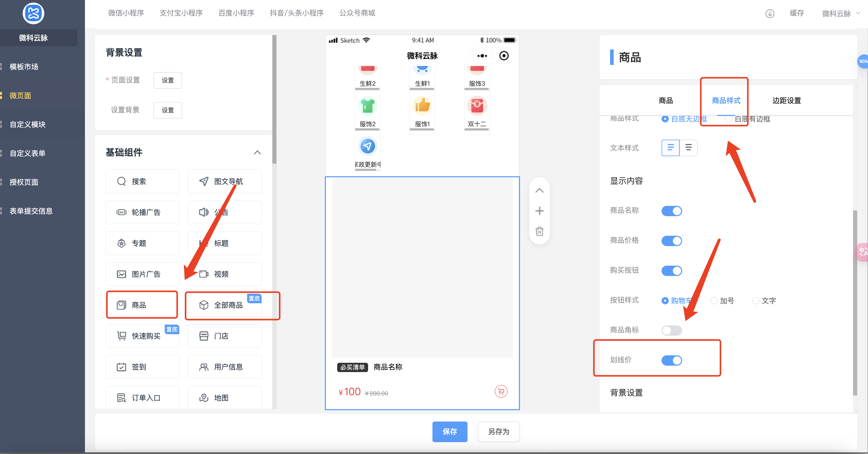Add the 轮播广告 carousel component
Image resolution: width=868 pixels, height=454 pixels.
coord(143,213)
